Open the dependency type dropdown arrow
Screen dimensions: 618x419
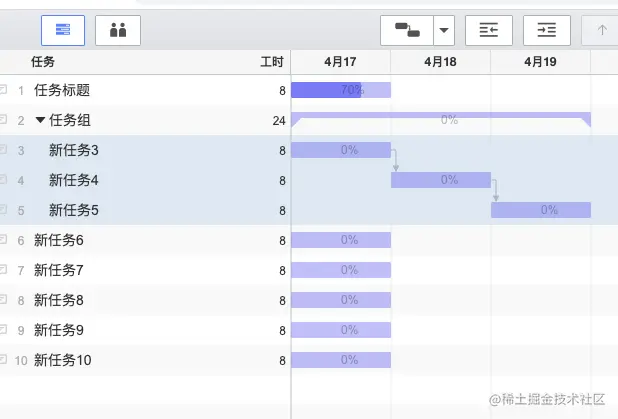tap(444, 30)
